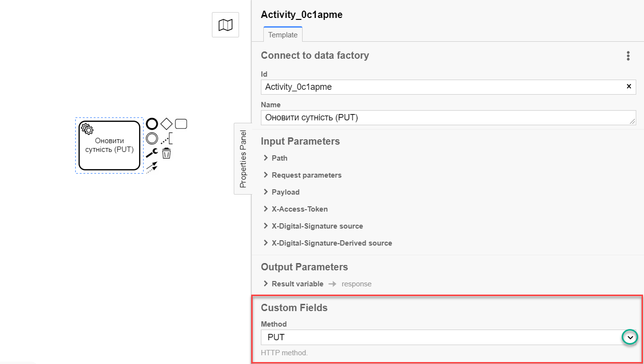This screenshot has height=364, width=644.
Task: Append a text annotation to the task
Action: pyautogui.click(x=167, y=139)
